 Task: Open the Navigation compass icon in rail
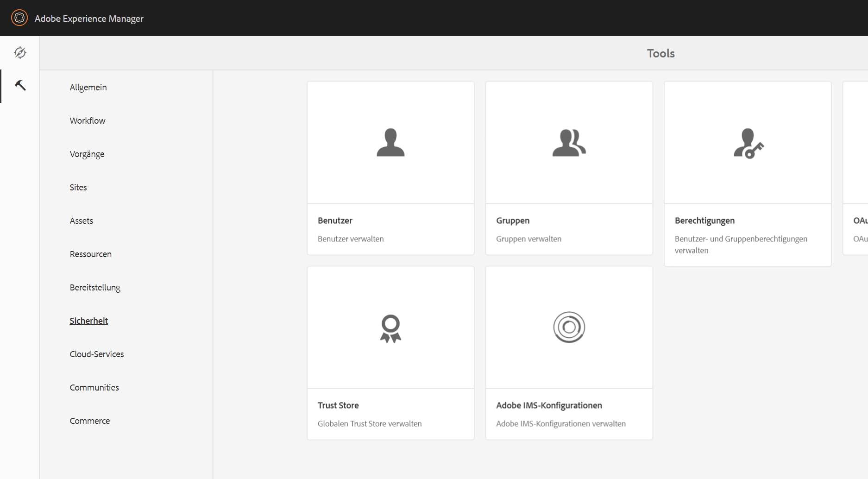coord(20,53)
